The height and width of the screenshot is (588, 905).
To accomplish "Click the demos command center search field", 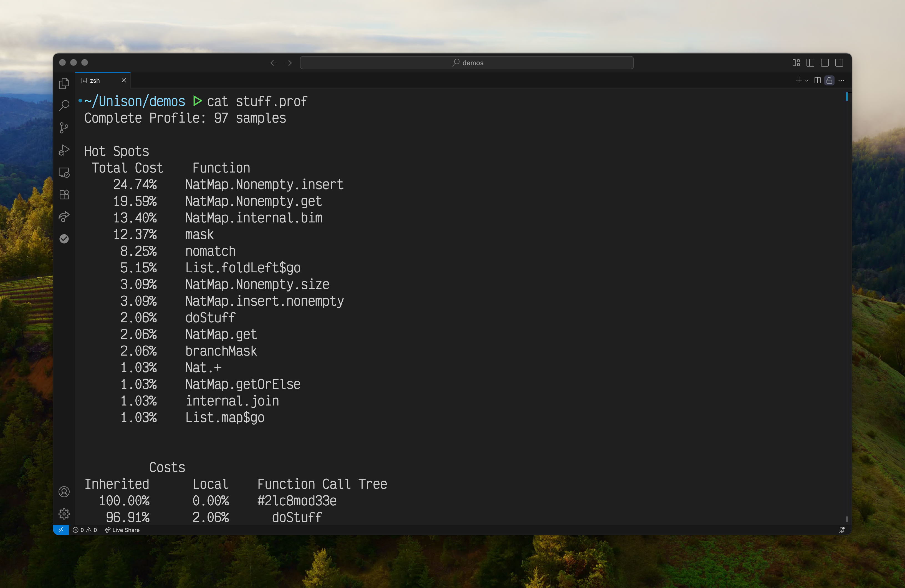I will [467, 63].
